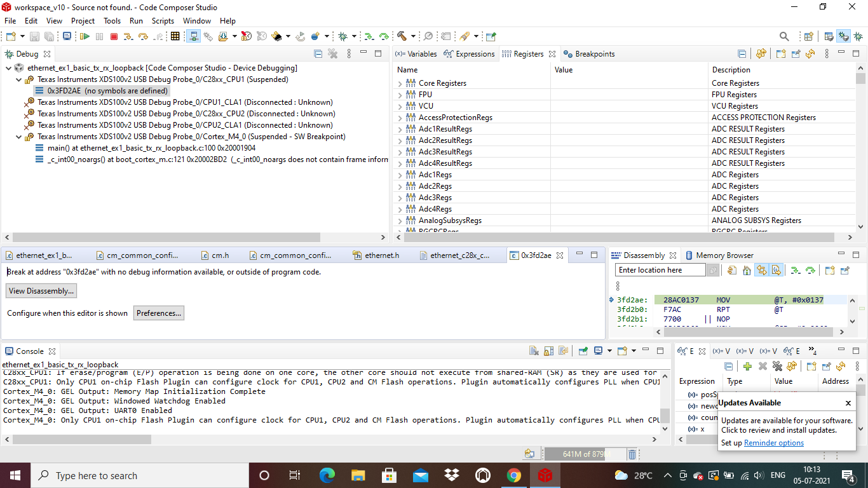Toggle the highlighted monitor button in main toolbar

[194, 37]
